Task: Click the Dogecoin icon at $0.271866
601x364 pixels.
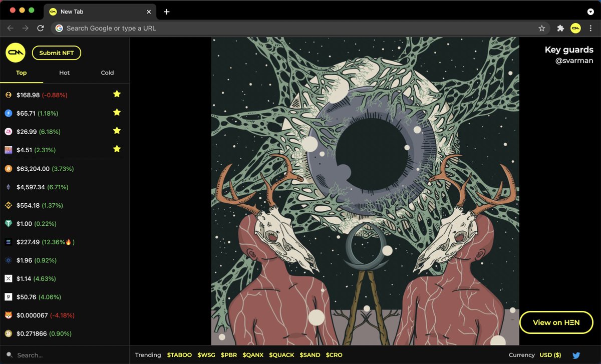Action: 8,333
